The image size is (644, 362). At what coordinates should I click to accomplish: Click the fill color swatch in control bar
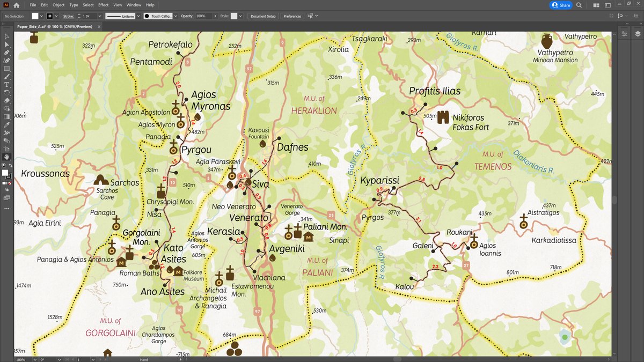(35, 16)
